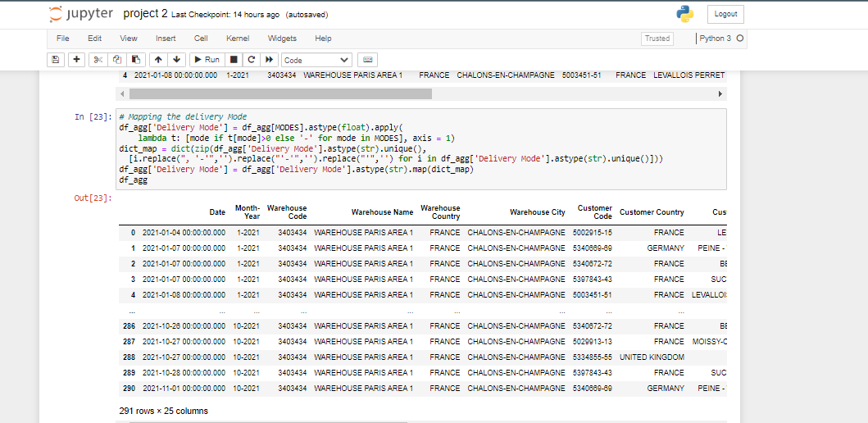Click the Warehouse Country column header
The width and height of the screenshot is (868, 423).
pos(440,212)
